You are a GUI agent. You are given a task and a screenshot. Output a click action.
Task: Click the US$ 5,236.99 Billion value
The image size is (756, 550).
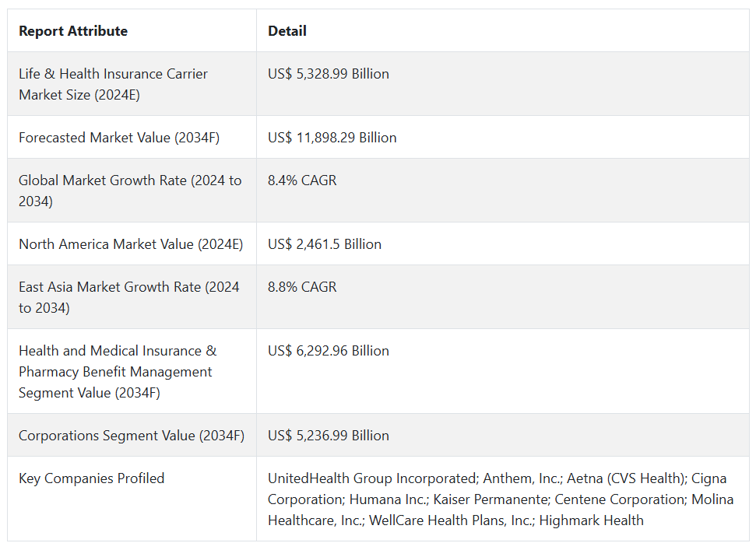click(x=329, y=436)
